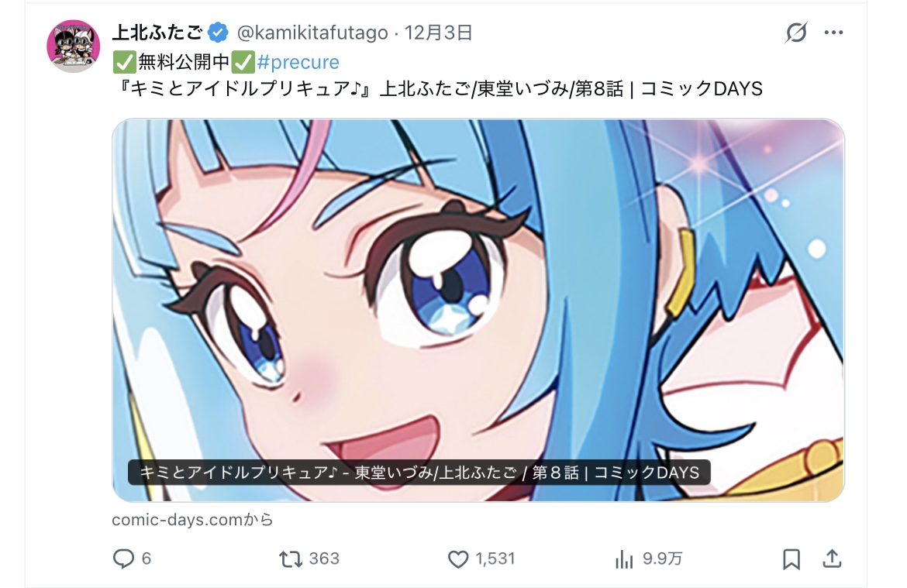Share the post via upload arrow icon
The image size is (907, 588).
[832, 559]
